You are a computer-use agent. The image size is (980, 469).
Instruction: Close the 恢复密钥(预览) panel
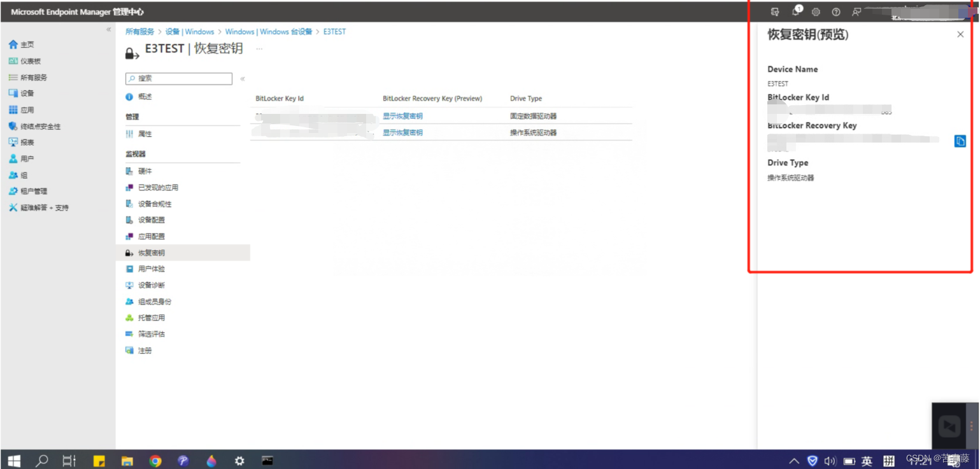pos(960,34)
